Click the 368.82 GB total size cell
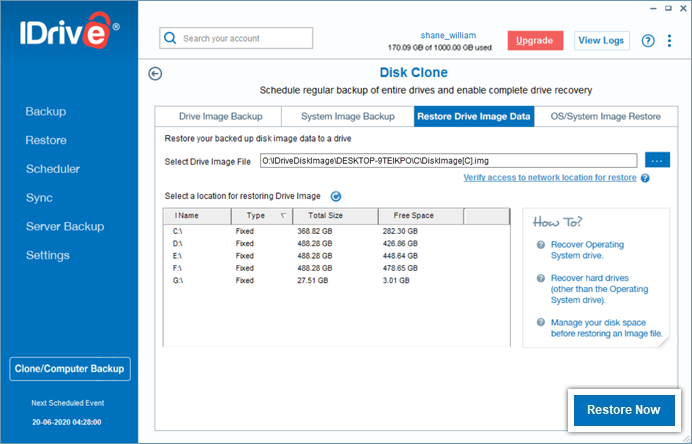Screen dimensions: 692x444 [x=315, y=231]
